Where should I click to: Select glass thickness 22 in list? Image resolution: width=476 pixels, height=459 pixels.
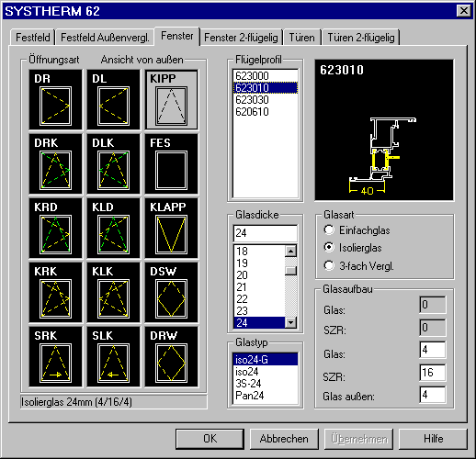(259, 299)
